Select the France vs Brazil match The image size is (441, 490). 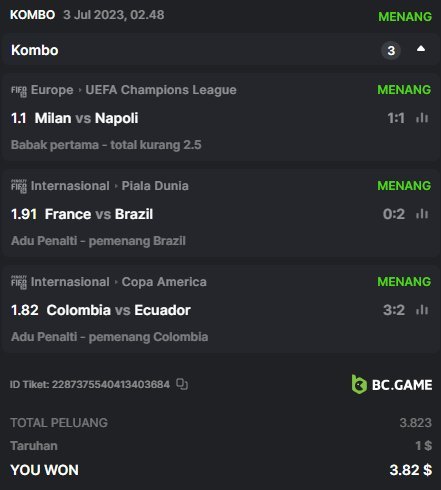click(x=99, y=214)
